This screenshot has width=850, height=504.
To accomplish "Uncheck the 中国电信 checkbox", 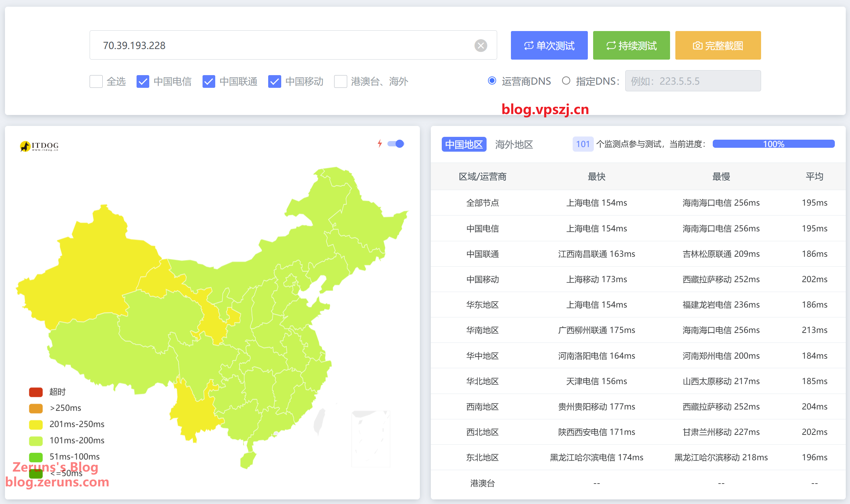I will click(x=143, y=81).
